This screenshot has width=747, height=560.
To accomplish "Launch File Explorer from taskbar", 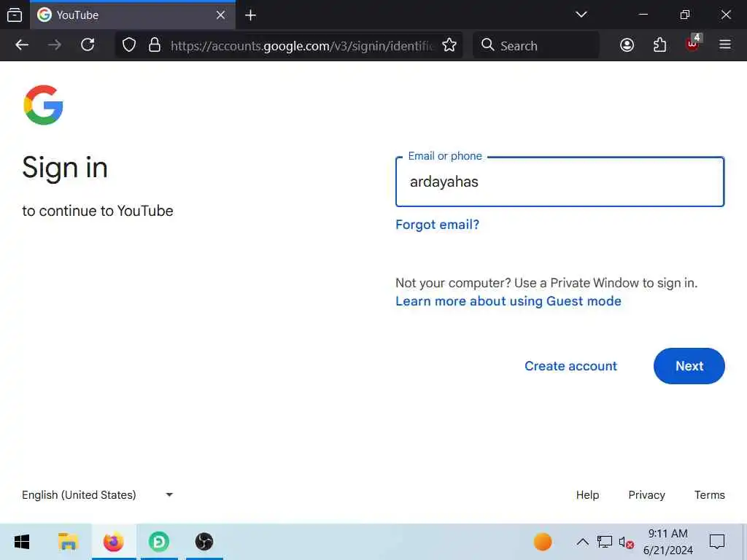I will [x=68, y=542].
